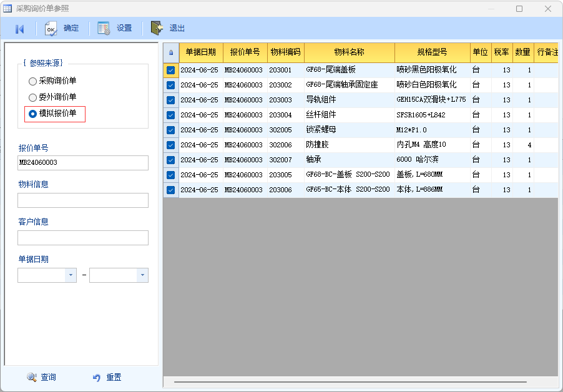Click the 喷砂黑色阳极氧化 spec cell

coord(433,70)
